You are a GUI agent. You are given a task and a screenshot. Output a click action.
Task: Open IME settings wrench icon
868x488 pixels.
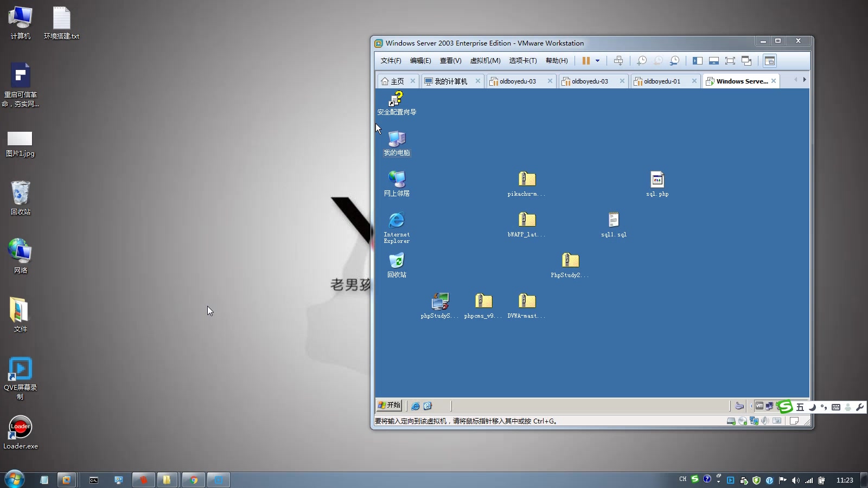(859, 407)
